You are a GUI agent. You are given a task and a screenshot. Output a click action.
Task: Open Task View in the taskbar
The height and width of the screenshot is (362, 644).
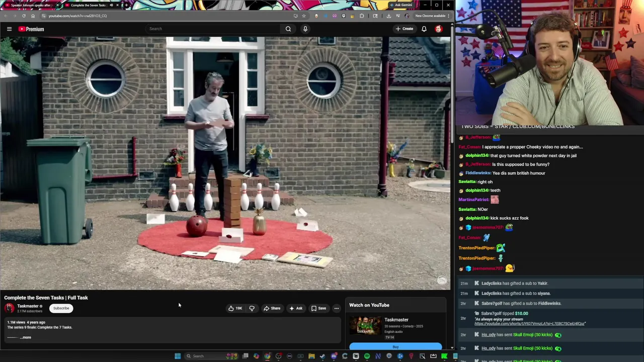(x=245, y=356)
